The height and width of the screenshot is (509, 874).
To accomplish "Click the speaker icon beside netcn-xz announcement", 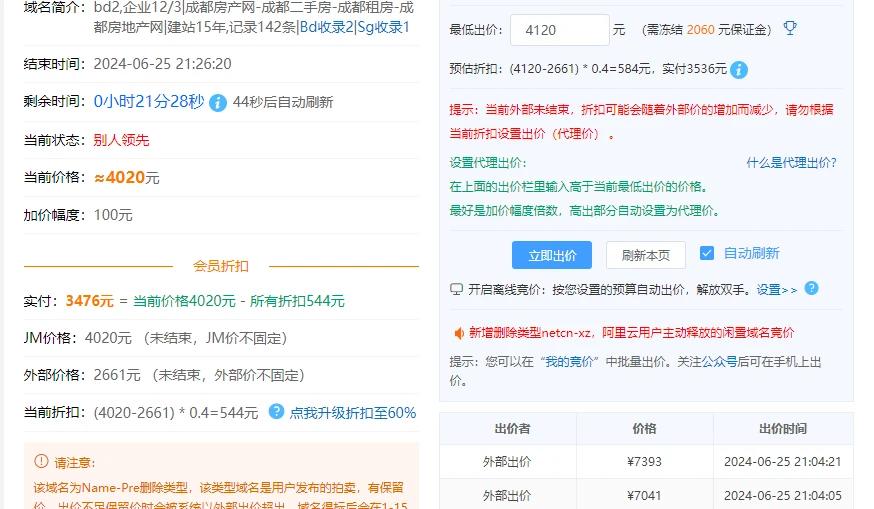I will 459,332.
